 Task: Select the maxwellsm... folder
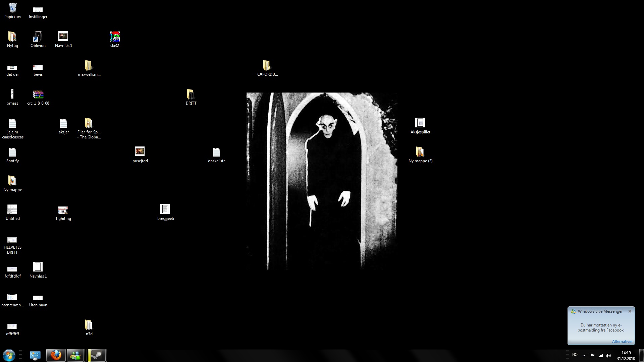click(89, 68)
